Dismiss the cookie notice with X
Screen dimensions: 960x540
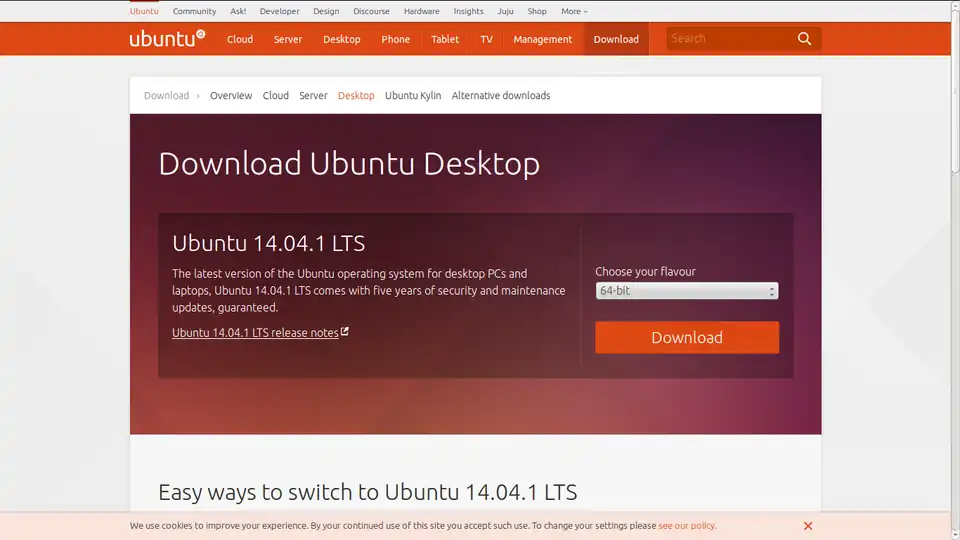click(808, 526)
